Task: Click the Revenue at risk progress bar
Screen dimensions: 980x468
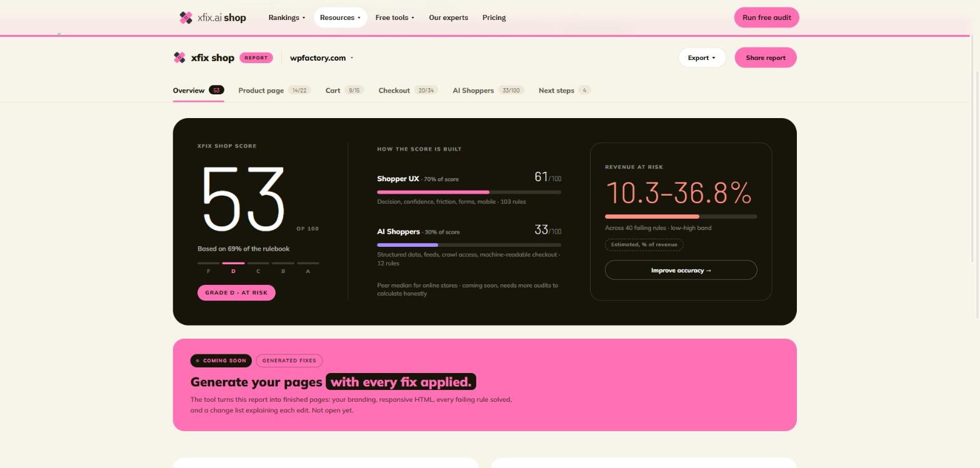Action: 681,216
